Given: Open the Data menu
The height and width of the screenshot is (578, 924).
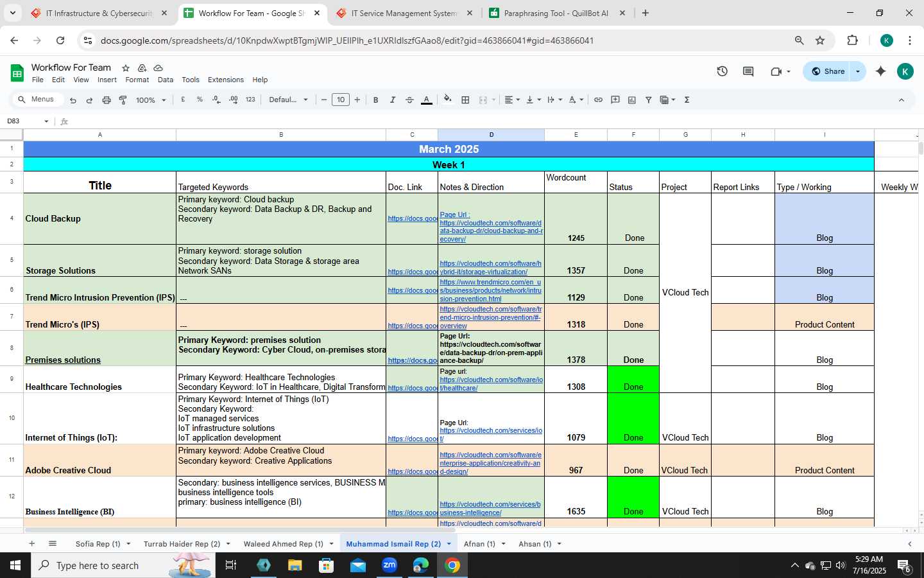Looking at the screenshot, I should (x=166, y=80).
